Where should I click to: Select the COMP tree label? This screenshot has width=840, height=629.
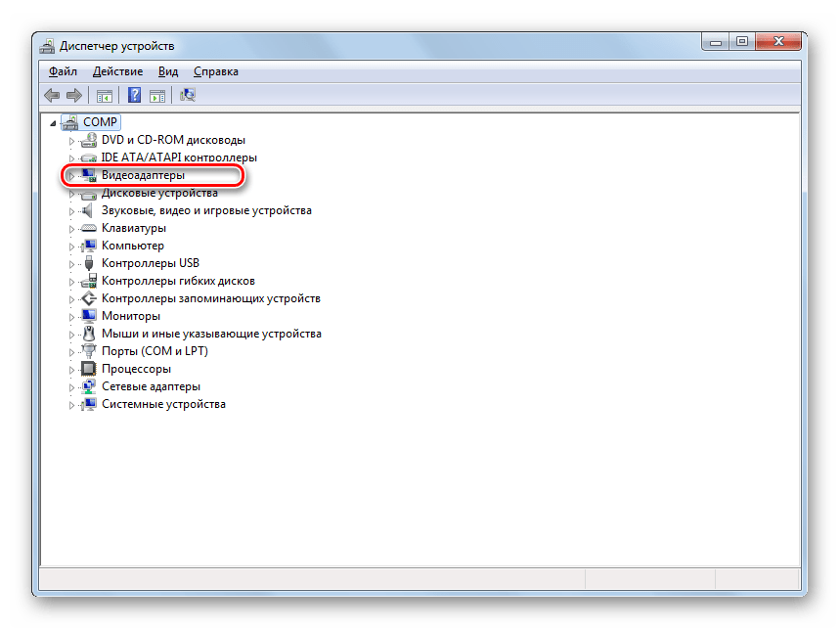[100, 122]
